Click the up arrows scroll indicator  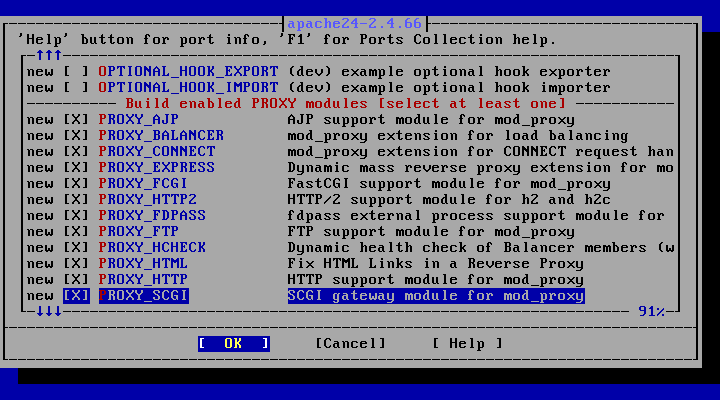coord(49,56)
